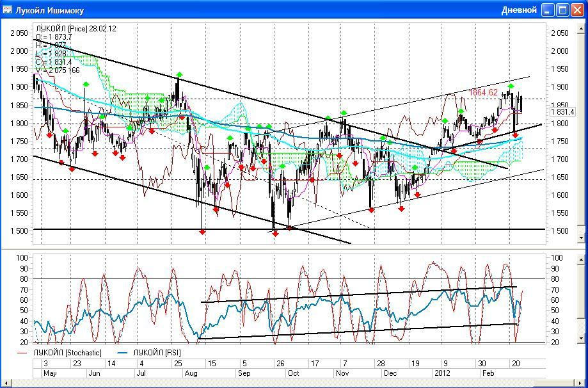The height and width of the screenshot is (388, 588).
Task: Click the ЛУКОЙЛ [Price] 28.02.12 header line
Action: [x=75, y=29]
